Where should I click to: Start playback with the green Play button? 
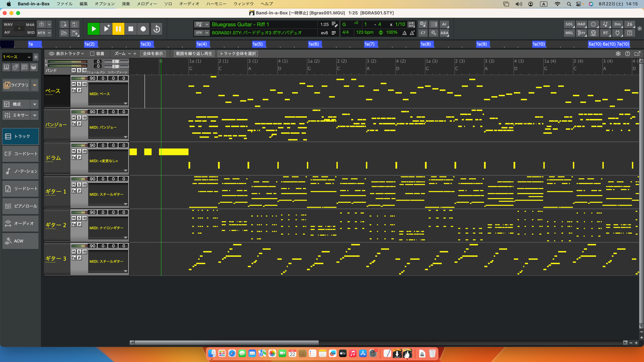click(94, 29)
